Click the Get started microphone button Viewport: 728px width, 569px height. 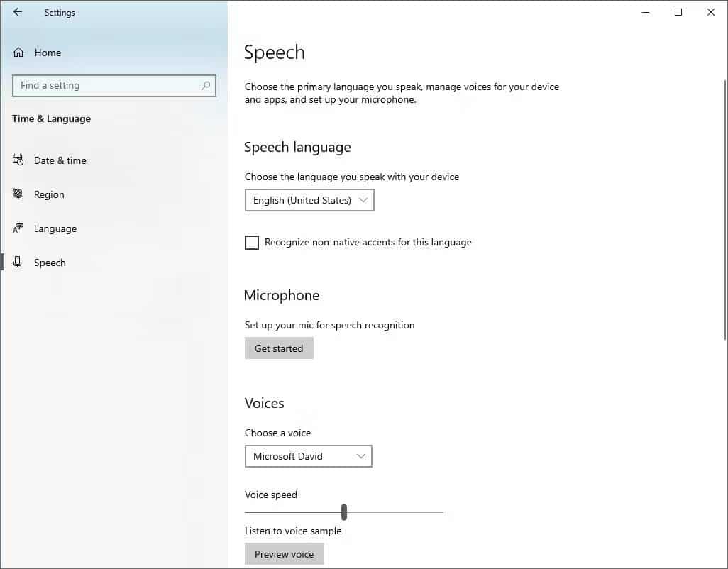tap(279, 348)
